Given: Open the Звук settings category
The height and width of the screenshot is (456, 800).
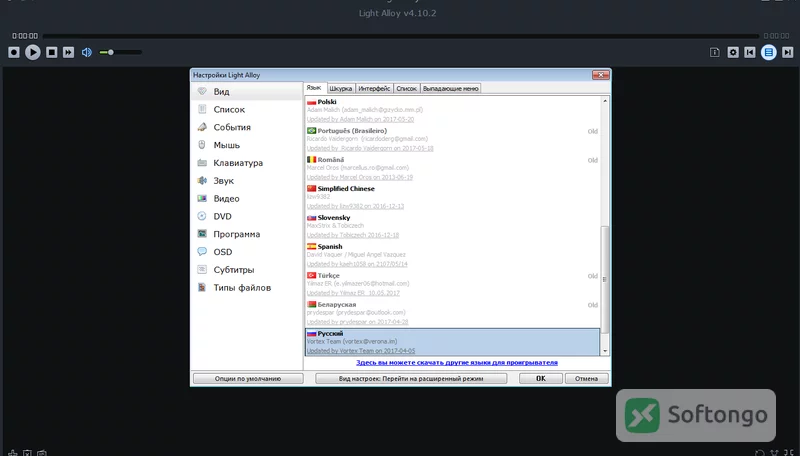Looking at the screenshot, I should tap(247, 181).
